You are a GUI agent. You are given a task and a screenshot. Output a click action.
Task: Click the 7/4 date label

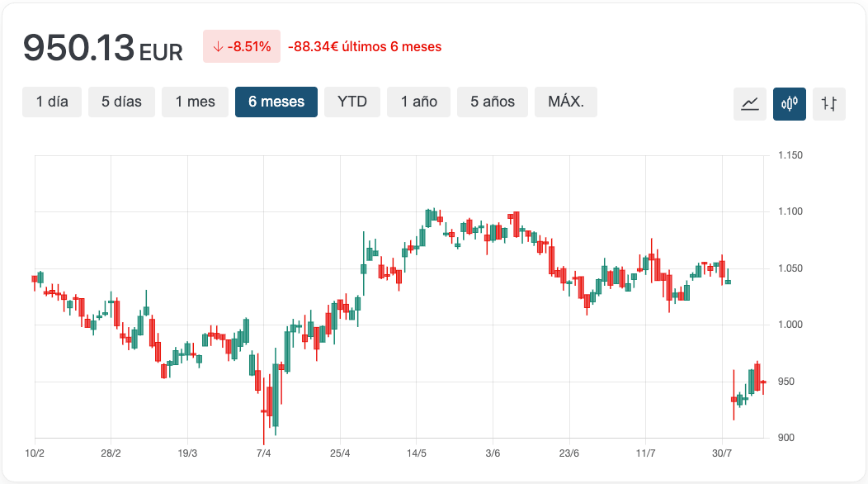263,453
